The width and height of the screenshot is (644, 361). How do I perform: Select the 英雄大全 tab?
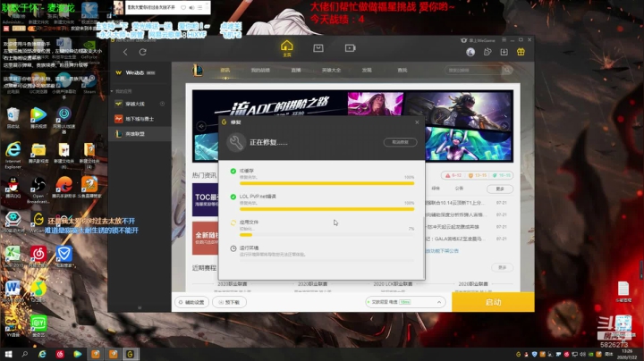coord(331,71)
